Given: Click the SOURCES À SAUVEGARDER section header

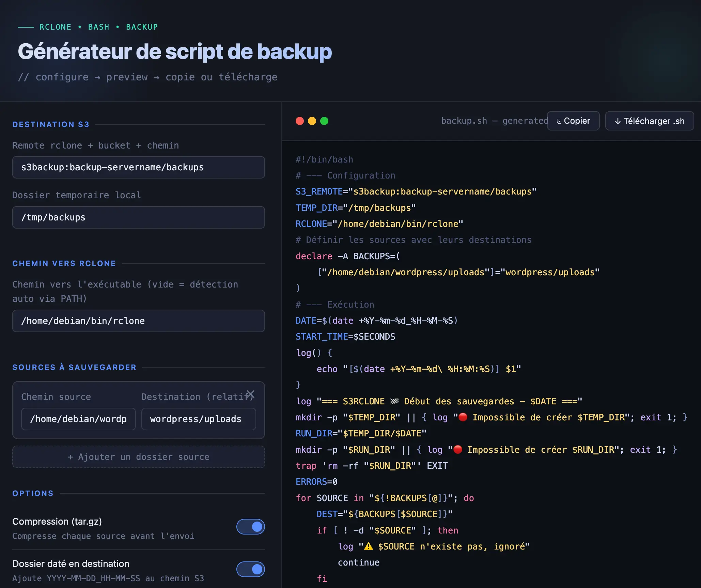Looking at the screenshot, I should point(74,367).
